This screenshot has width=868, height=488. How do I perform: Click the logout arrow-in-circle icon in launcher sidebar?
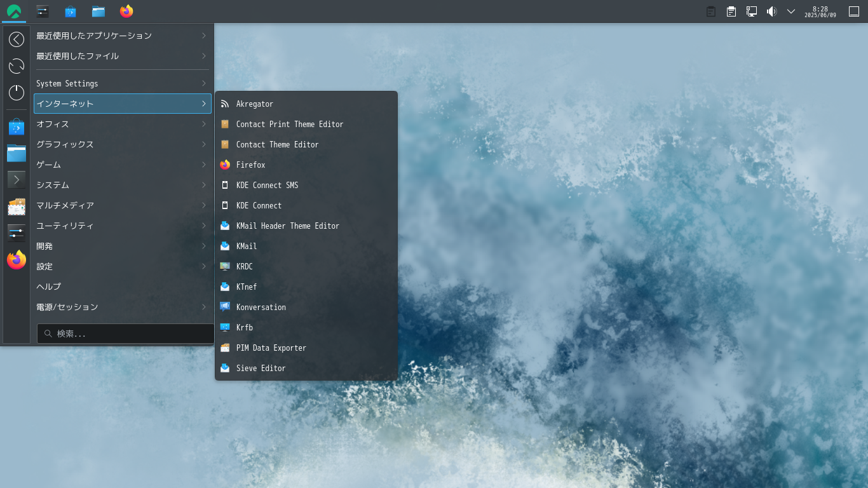coord(17,39)
